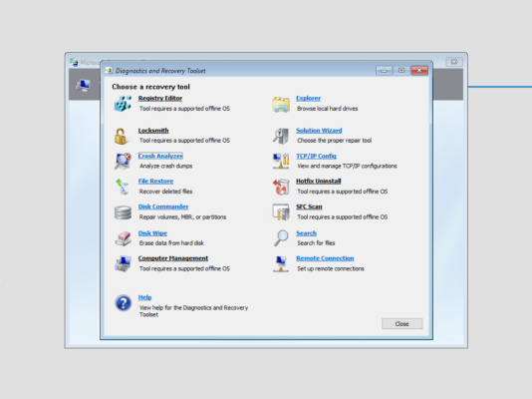Click the Hotfix Uninstall icon
Screen dimensions: 532x399
coord(281,187)
